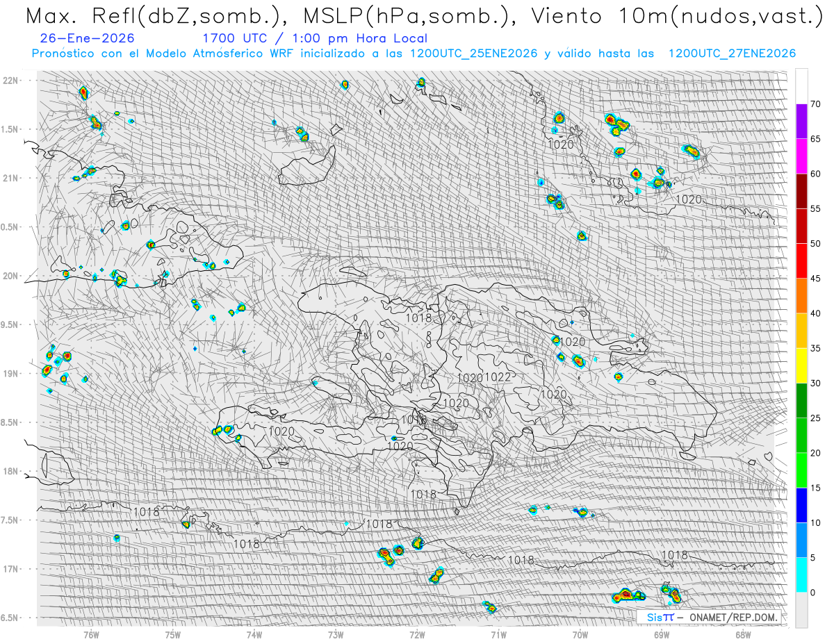The height and width of the screenshot is (644, 834).
Task: Click the "68W" longitude label
Action: 742,634
